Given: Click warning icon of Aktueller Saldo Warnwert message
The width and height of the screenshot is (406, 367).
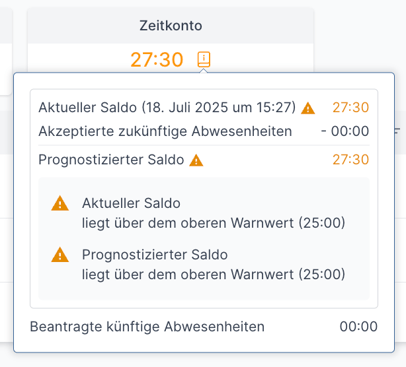Looking at the screenshot, I should 60,203.
